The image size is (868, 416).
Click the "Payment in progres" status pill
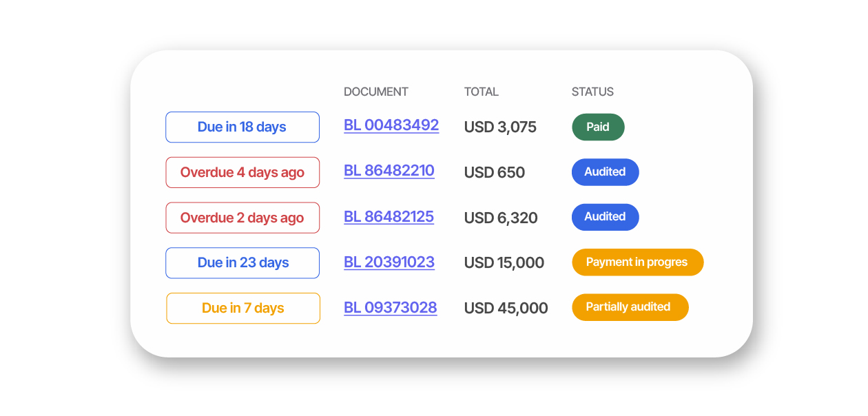coord(637,262)
